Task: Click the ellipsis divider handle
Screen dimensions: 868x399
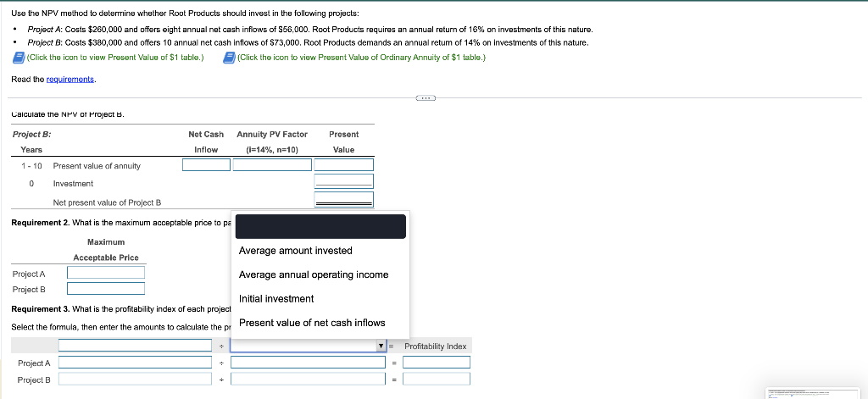Action: pyautogui.click(x=426, y=98)
